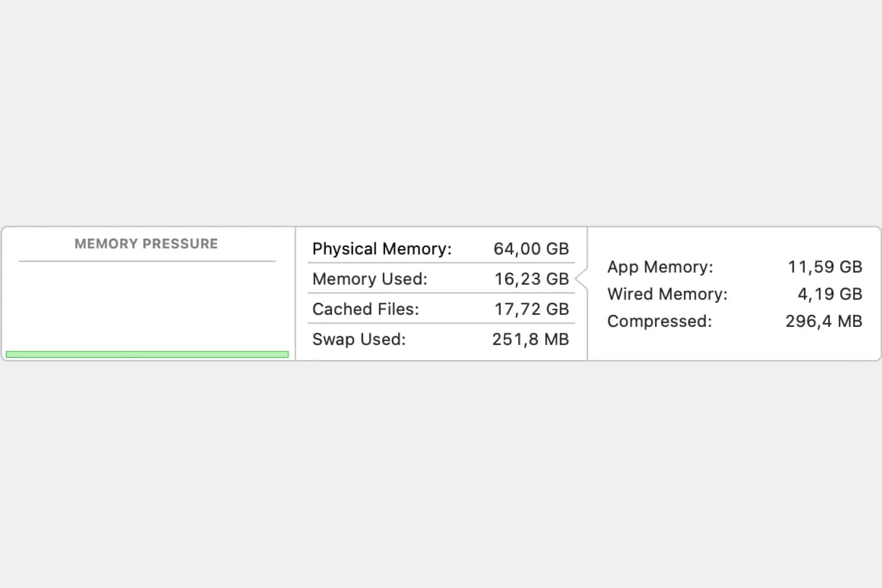Select the App Memory label
882x588 pixels.
point(660,267)
